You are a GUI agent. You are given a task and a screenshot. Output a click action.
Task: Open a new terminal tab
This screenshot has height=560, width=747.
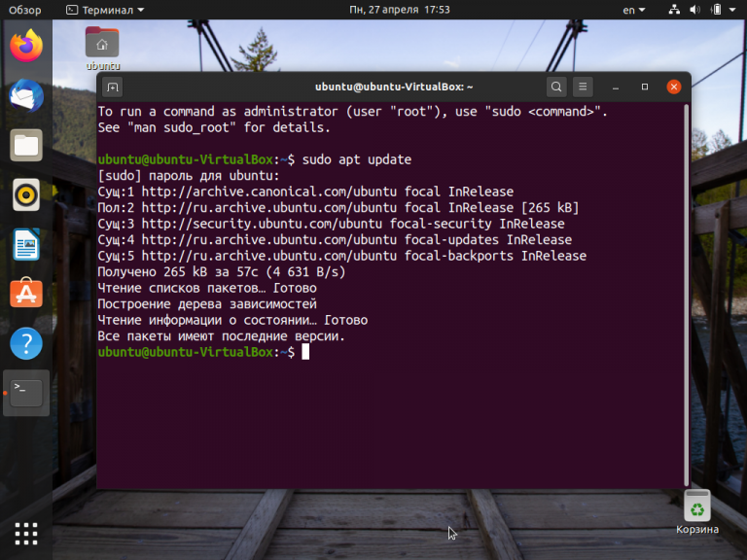tap(113, 87)
